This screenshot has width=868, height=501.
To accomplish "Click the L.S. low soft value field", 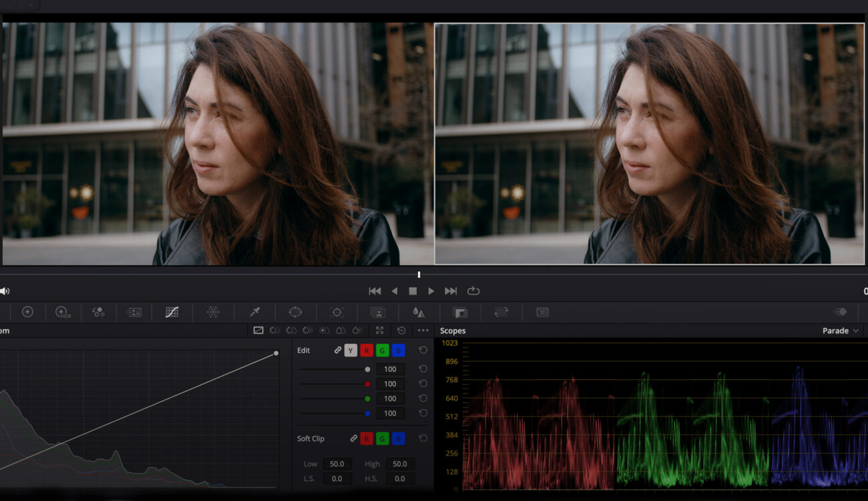I will pyautogui.click(x=337, y=478).
